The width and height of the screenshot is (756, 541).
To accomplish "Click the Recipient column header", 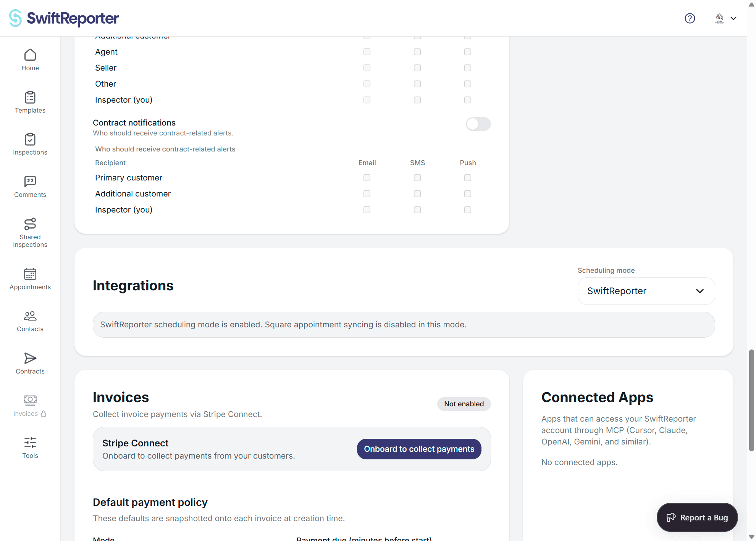I will pos(110,163).
